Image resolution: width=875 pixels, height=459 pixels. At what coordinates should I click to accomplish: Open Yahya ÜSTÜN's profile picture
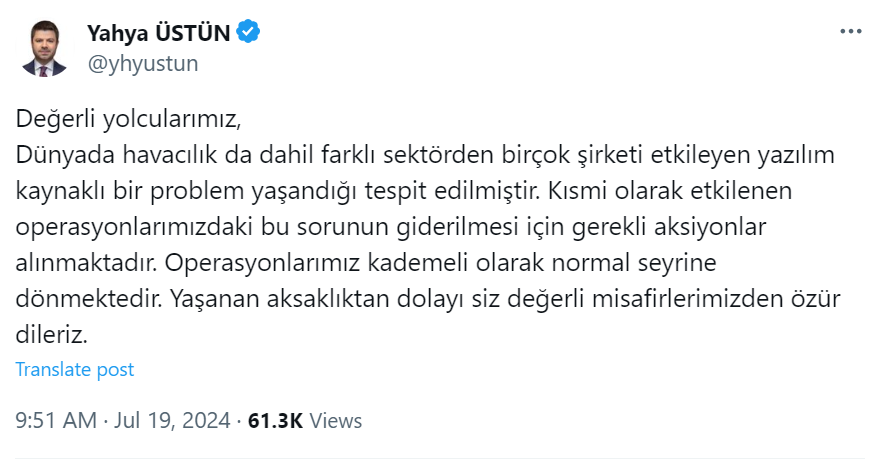pyautogui.click(x=43, y=49)
